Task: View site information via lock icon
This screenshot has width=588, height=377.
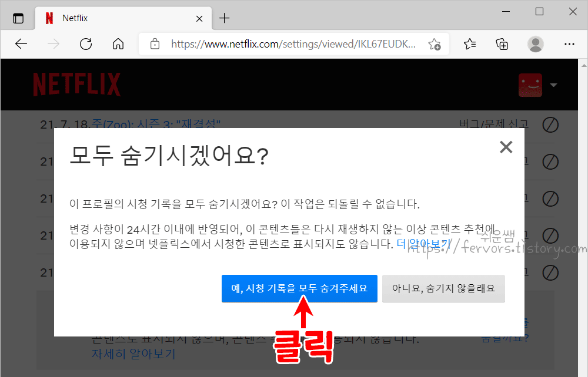Action: coord(155,44)
